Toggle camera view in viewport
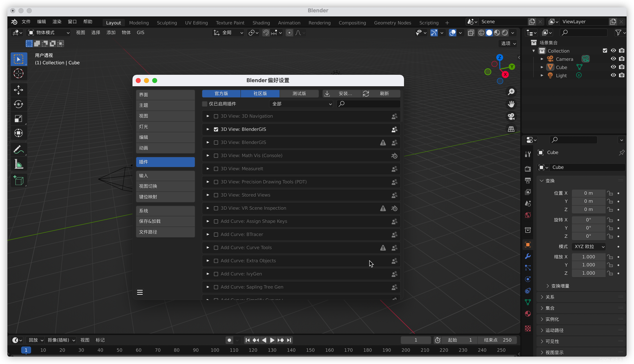 pyautogui.click(x=511, y=116)
